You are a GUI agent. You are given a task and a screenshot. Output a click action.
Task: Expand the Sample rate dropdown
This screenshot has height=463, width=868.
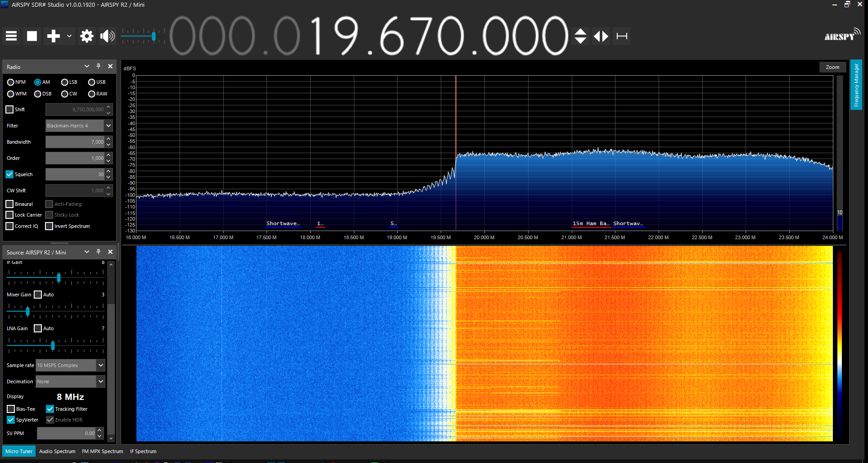click(x=101, y=365)
